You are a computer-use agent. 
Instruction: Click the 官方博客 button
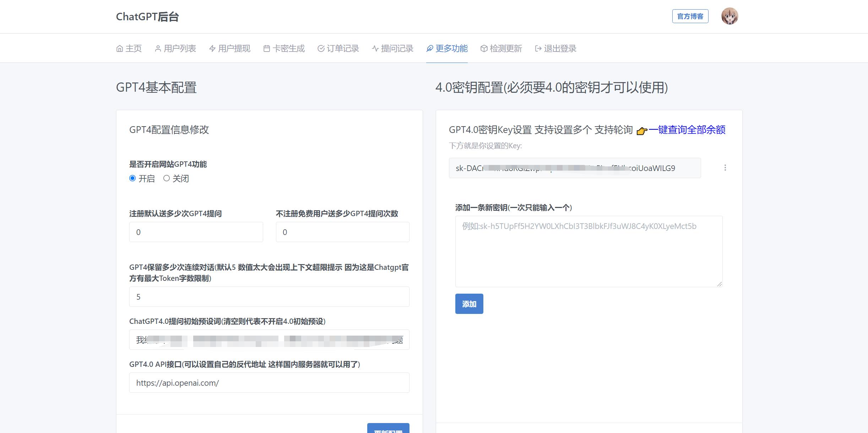tap(690, 16)
